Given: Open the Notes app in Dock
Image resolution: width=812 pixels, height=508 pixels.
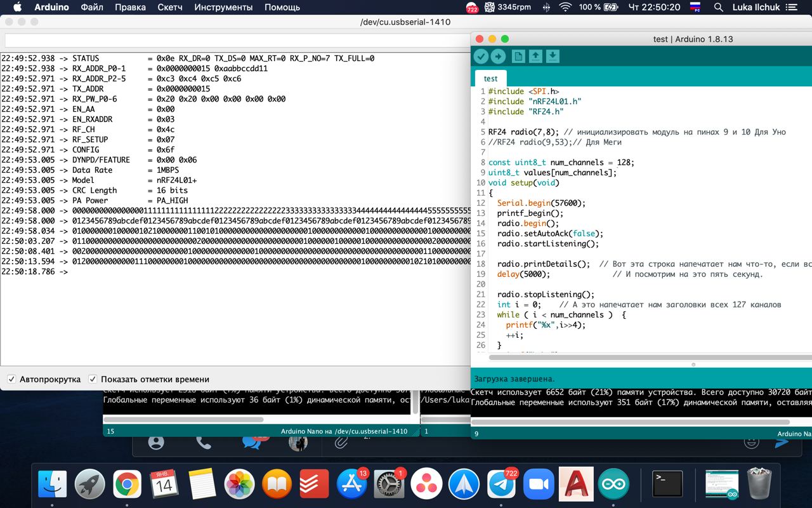Looking at the screenshot, I should tap(202, 484).
